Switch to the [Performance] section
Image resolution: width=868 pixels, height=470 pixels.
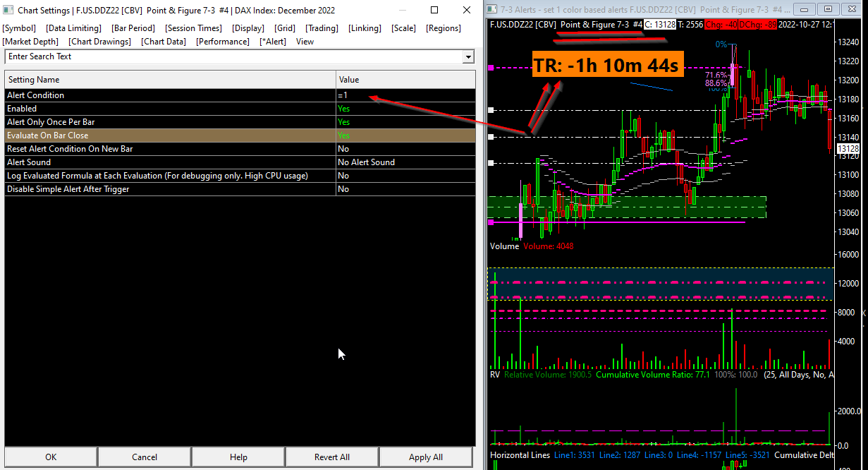[x=223, y=42]
